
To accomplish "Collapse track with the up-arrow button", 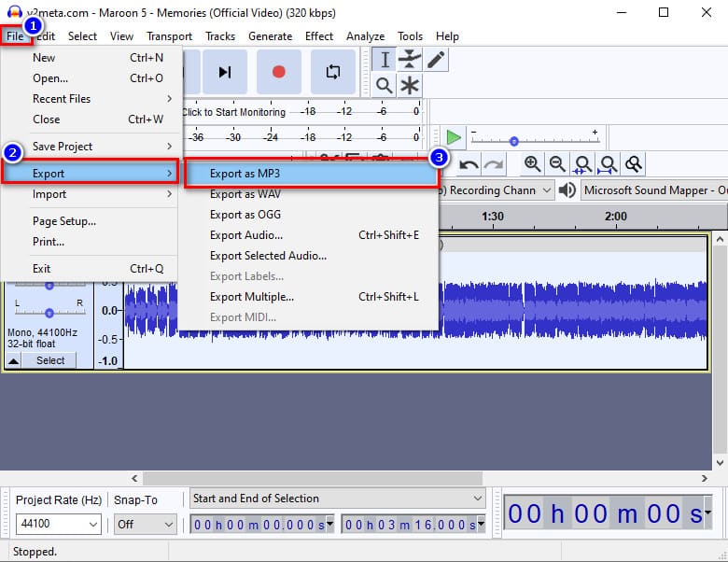I will (x=13, y=361).
